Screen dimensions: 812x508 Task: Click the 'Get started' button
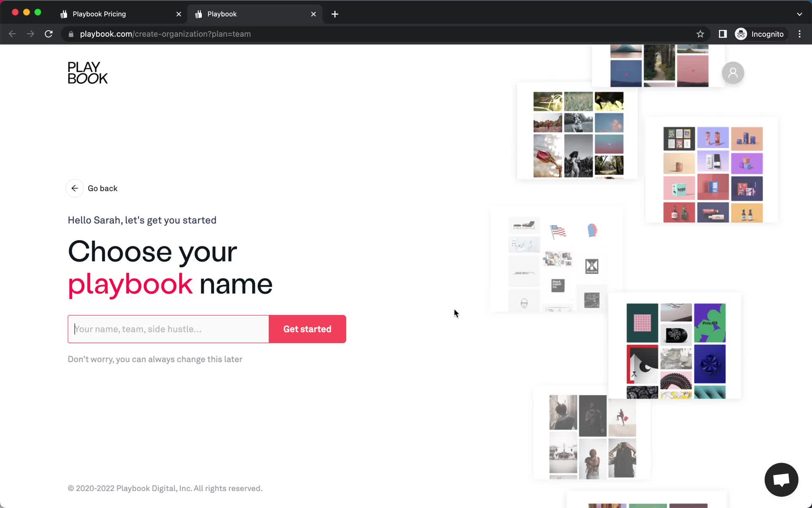pyautogui.click(x=307, y=329)
